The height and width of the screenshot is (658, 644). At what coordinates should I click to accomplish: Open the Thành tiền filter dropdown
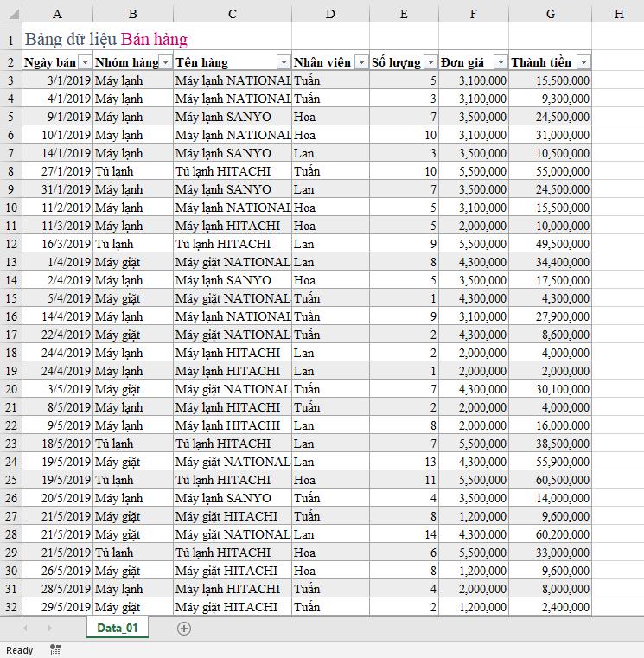[583, 62]
